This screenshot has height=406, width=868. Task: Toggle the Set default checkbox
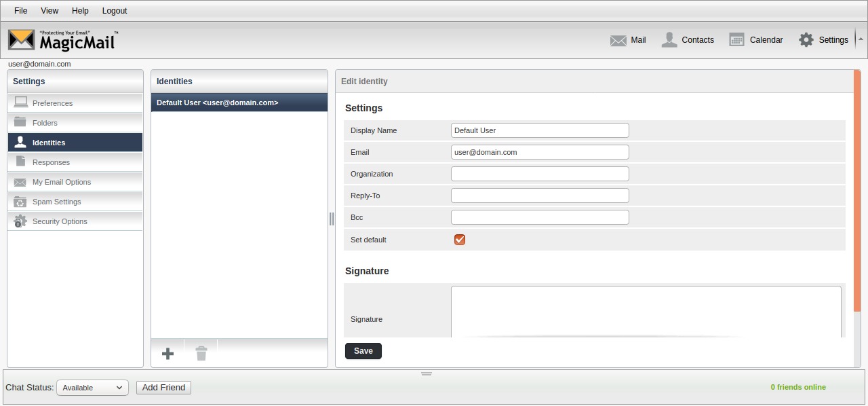[460, 240]
